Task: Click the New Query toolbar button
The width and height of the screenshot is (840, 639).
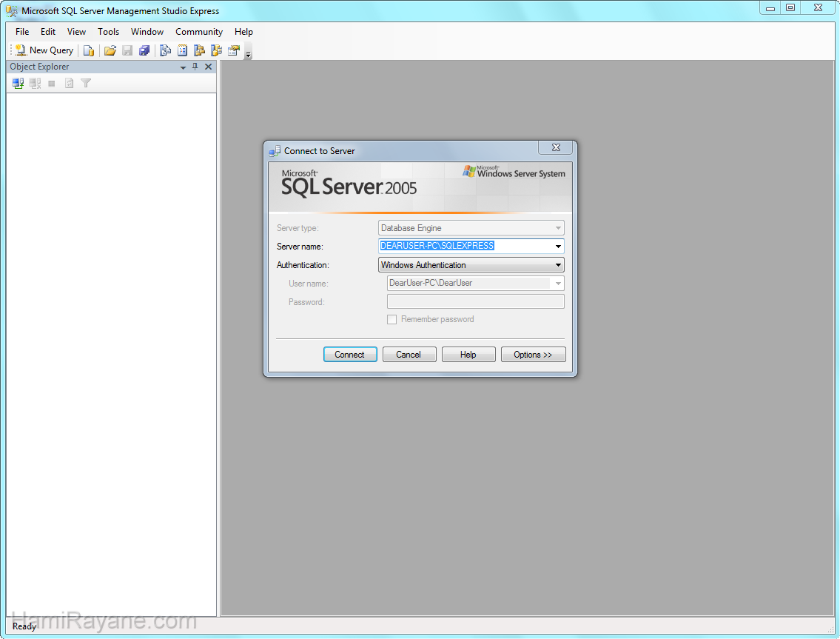Action: pyautogui.click(x=44, y=50)
